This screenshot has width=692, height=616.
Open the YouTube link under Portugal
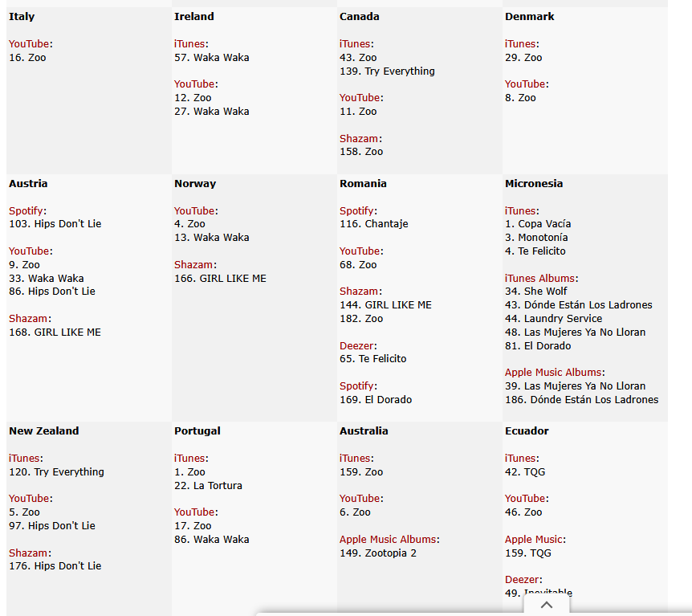pos(195,512)
